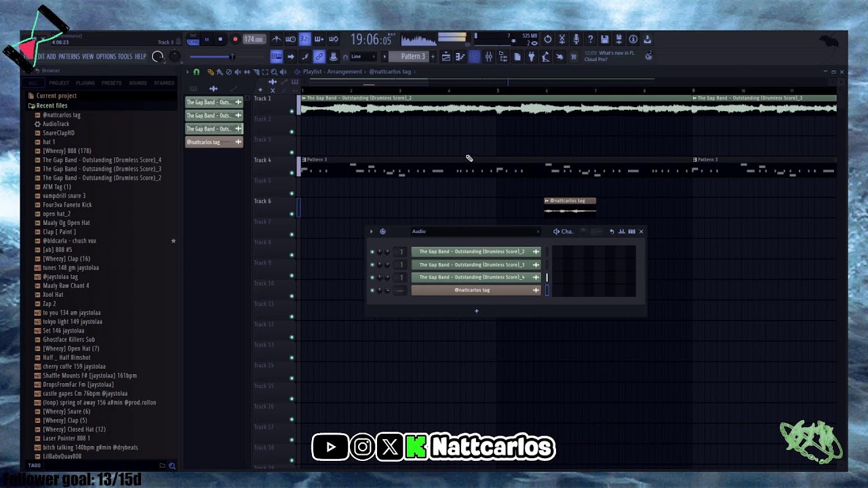Viewport: 868px width, 488px height.
Task: Toggle channel rack graph editor icon
Action: [622, 232]
